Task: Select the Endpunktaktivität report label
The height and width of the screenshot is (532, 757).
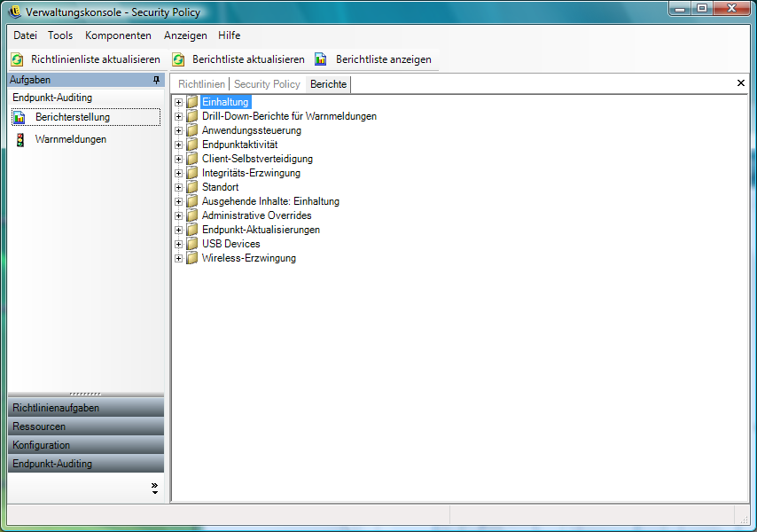Action: [x=239, y=145]
